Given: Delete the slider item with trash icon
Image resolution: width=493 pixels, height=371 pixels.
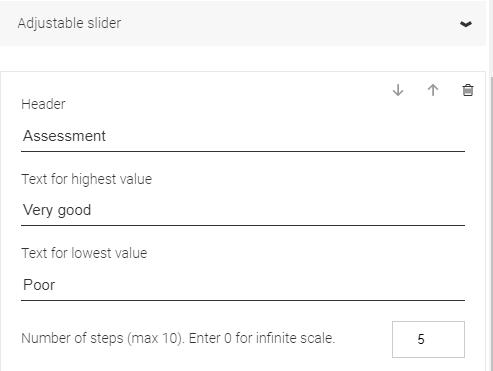Looking at the screenshot, I should coord(468,90).
